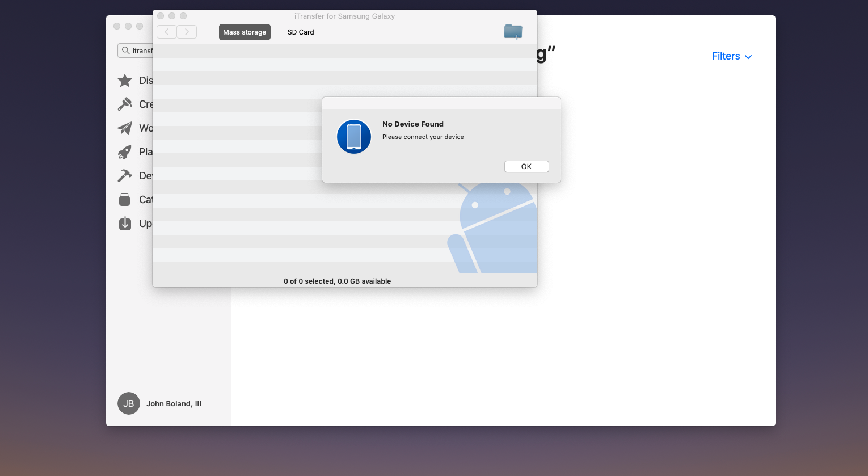
Task: Click the iTransfer for Samsung Galaxy title
Action: [x=344, y=16]
